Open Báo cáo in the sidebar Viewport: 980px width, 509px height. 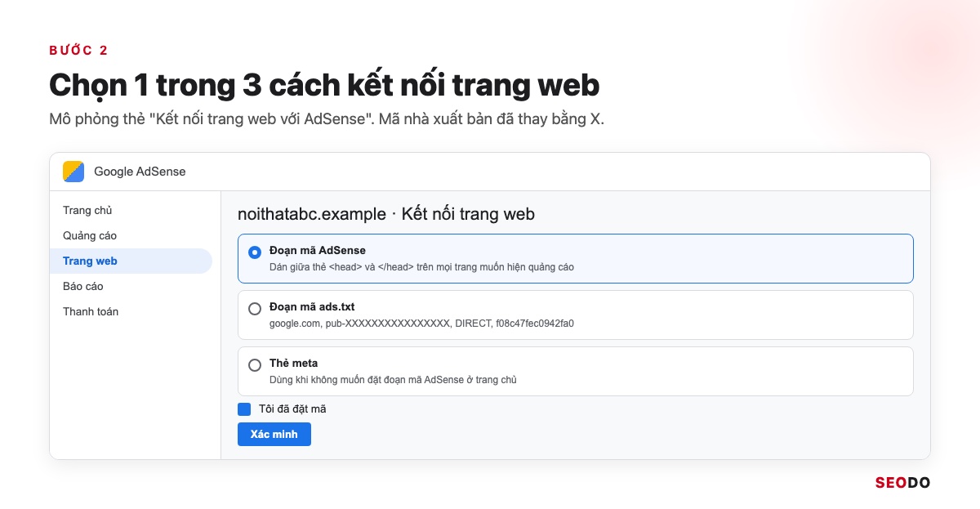pyautogui.click(x=83, y=287)
